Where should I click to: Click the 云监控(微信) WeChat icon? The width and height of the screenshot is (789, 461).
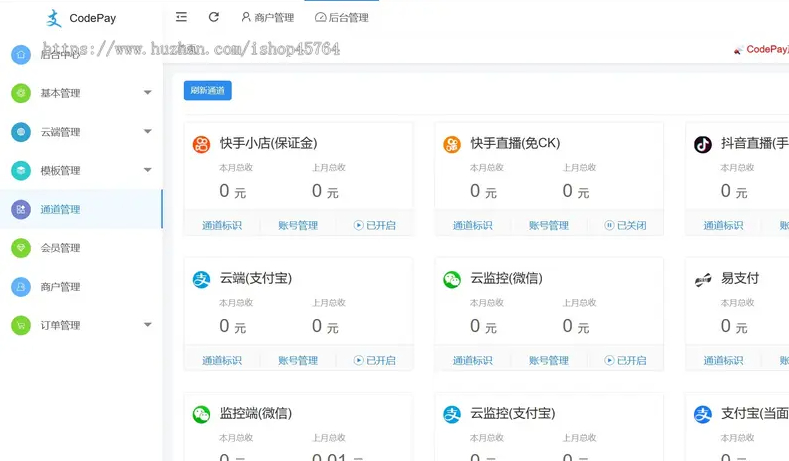[x=452, y=279]
